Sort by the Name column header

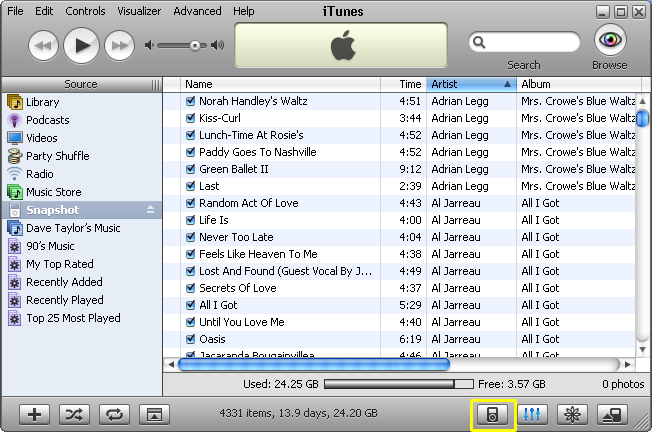point(281,84)
